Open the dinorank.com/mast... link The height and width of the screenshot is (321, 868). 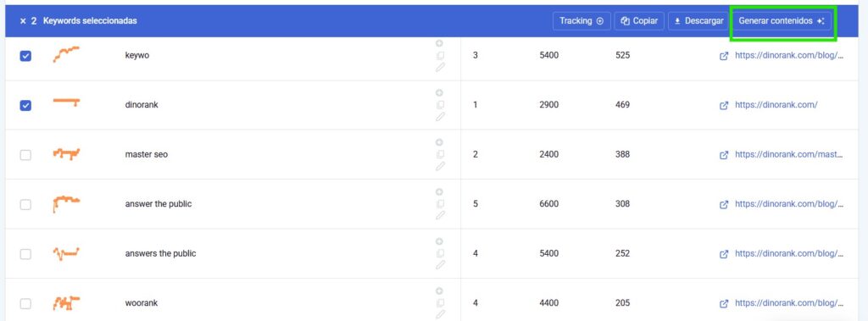(x=789, y=154)
